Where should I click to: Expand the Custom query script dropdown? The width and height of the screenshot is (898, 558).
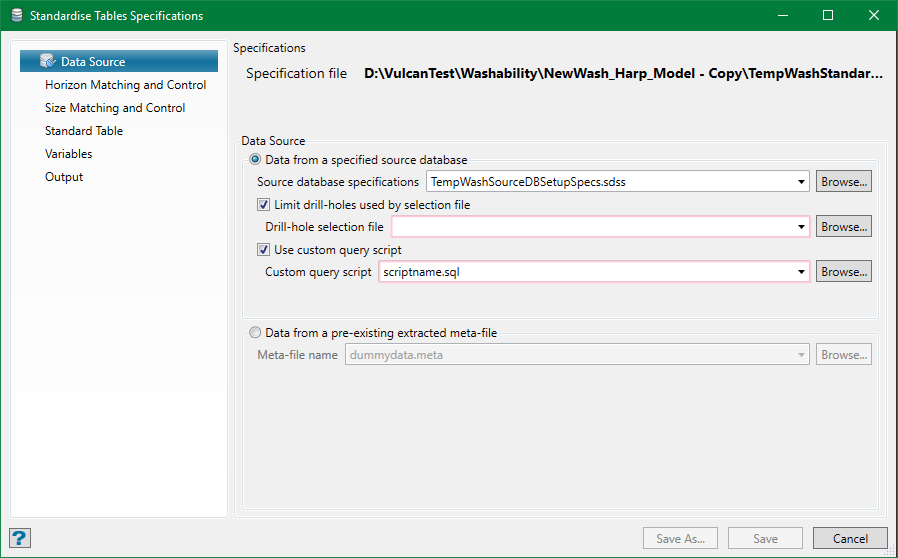point(801,272)
